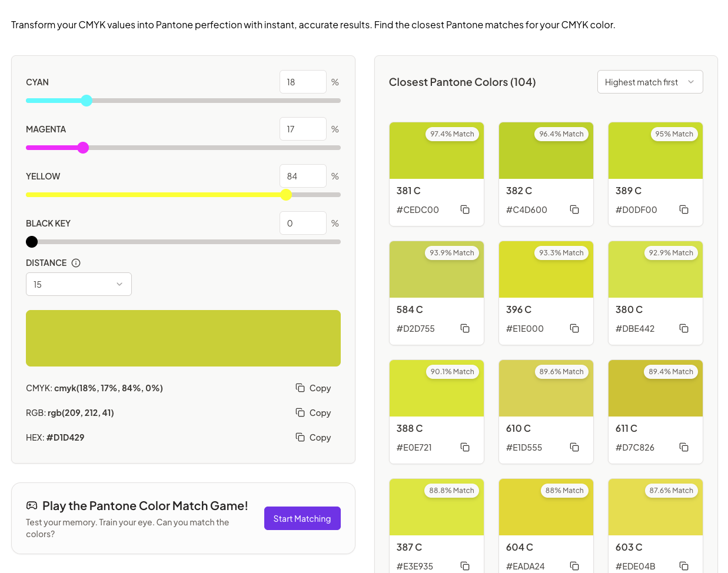Select the 380 C color swatch

tap(656, 269)
